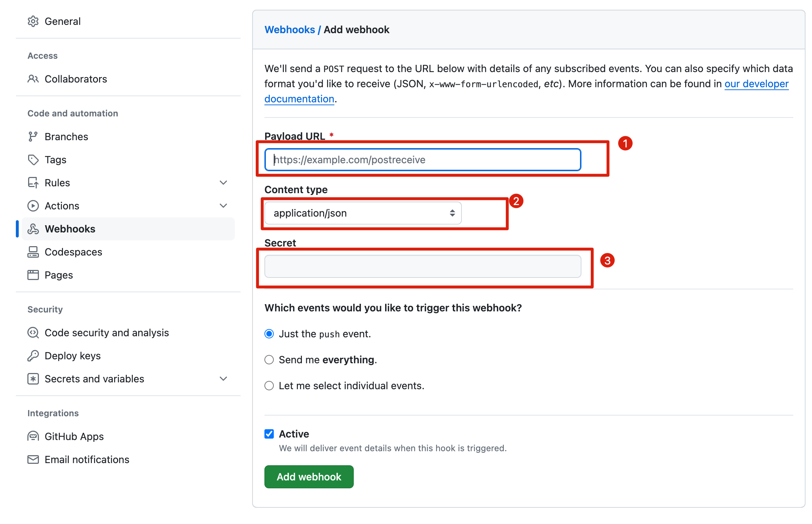The width and height of the screenshot is (812, 524).
Task: Choose 'Let me select individual events' option
Action: click(x=269, y=386)
